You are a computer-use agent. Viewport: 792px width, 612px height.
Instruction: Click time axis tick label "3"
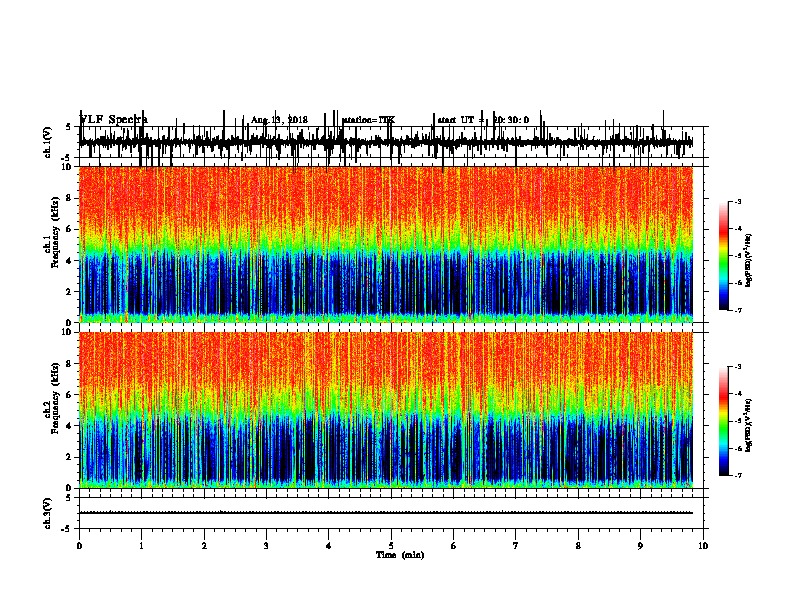click(266, 546)
